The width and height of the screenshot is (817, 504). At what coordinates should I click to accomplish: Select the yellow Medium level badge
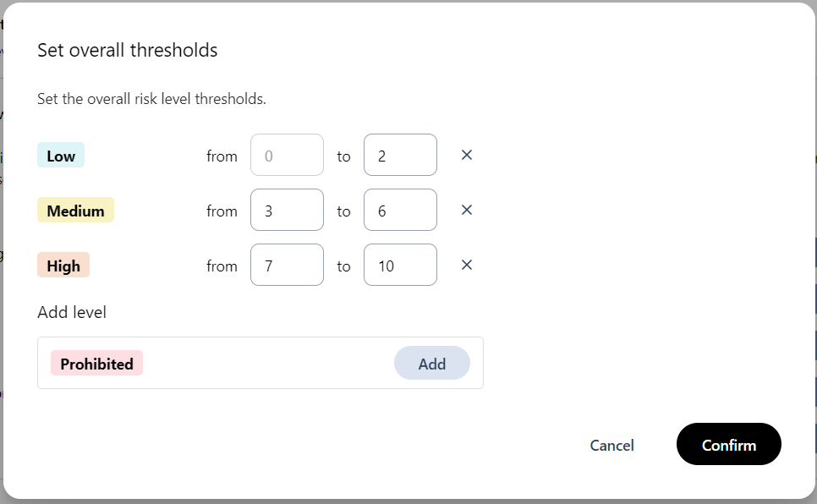(x=75, y=211)
